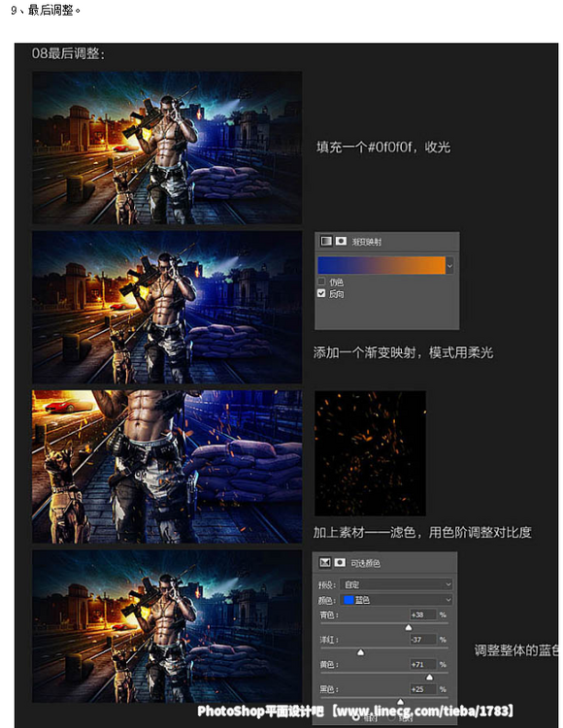Click the text 添加一个渐变映射，模式用柔光
The height and width of the screenshot is (728, 563).
(x=403, y=352)
